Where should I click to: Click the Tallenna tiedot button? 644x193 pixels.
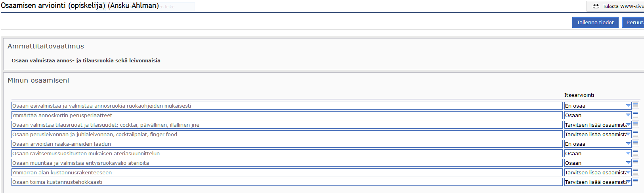click(595, 22)
